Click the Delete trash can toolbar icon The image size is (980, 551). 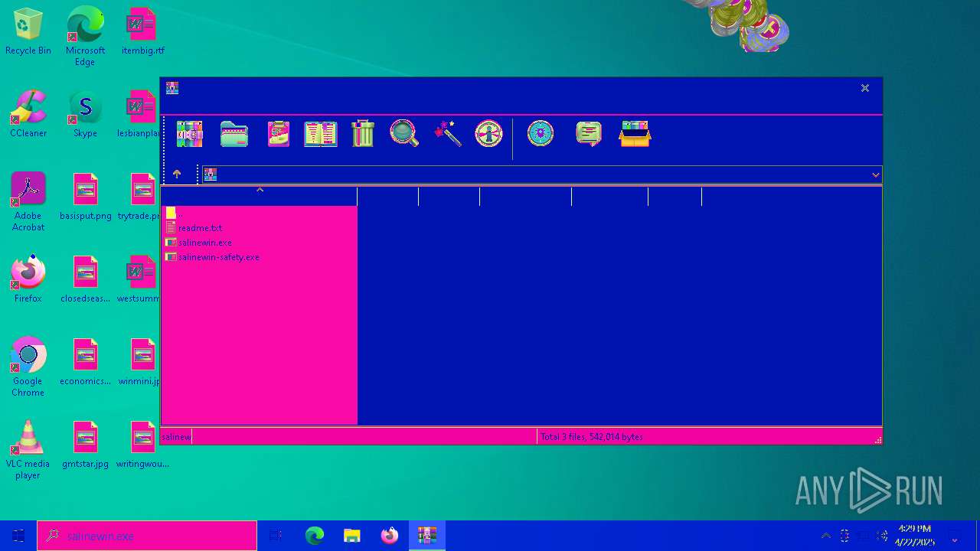coord(363,134)
